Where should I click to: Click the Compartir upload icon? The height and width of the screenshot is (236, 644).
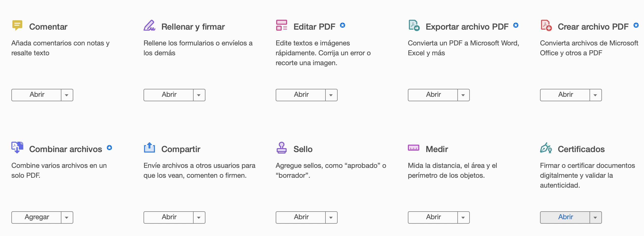pyautogui.click(x=149, y=147)
